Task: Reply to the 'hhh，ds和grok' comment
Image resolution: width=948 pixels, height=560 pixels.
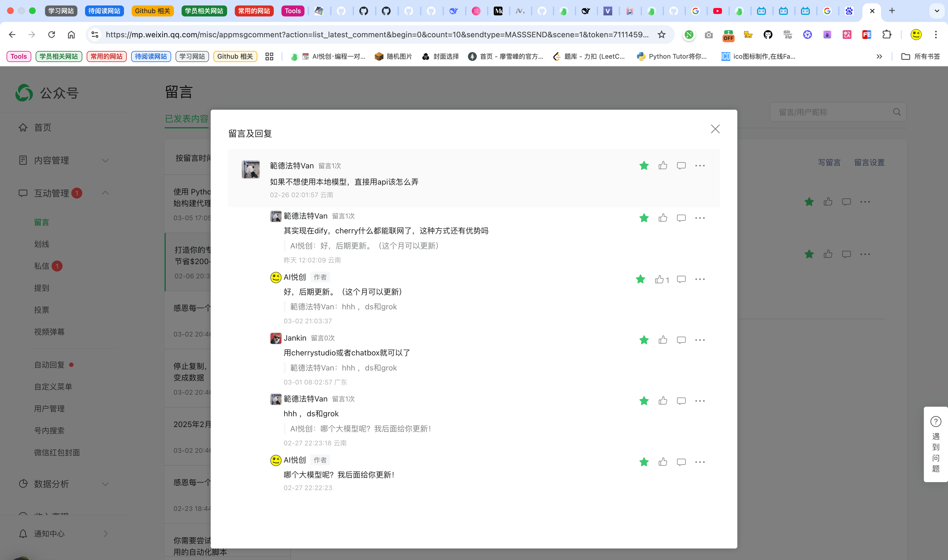Action: tap(681, 401)
